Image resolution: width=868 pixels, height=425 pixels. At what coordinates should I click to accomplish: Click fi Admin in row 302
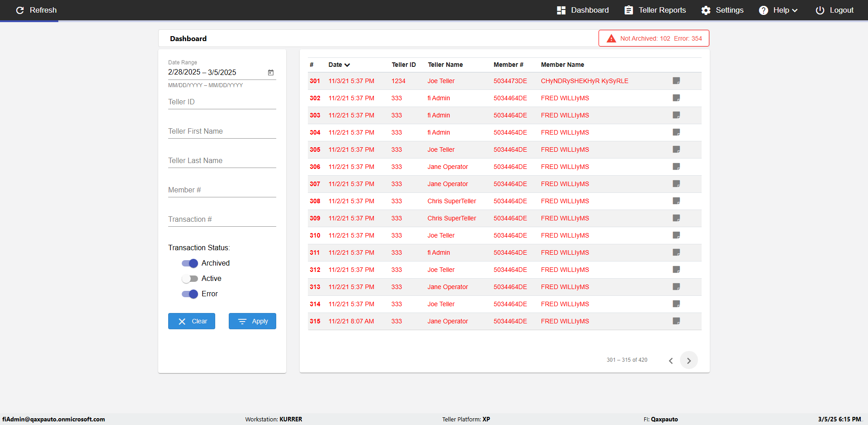pos(439,98)
